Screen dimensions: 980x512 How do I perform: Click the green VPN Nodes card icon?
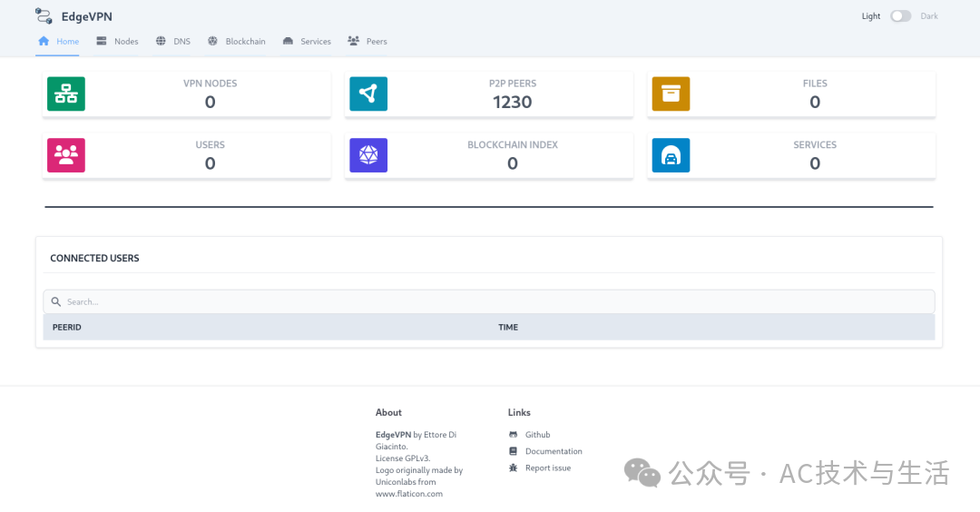66,94
